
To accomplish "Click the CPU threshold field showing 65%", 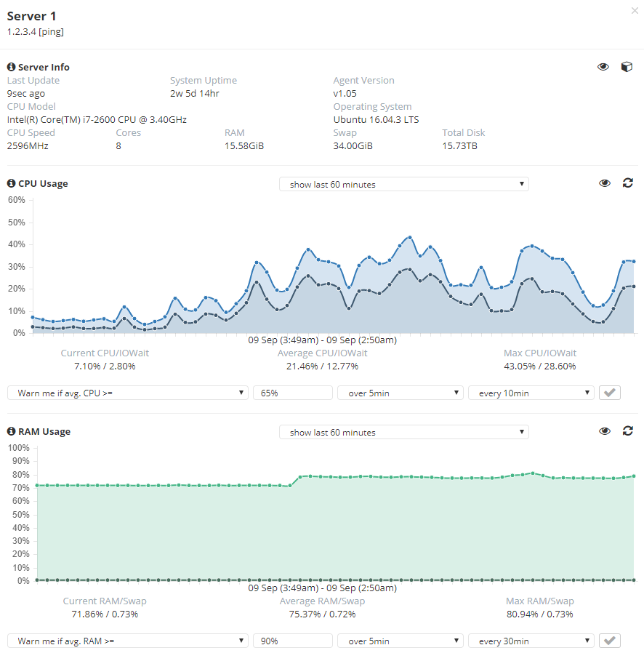I will point(293,393).
